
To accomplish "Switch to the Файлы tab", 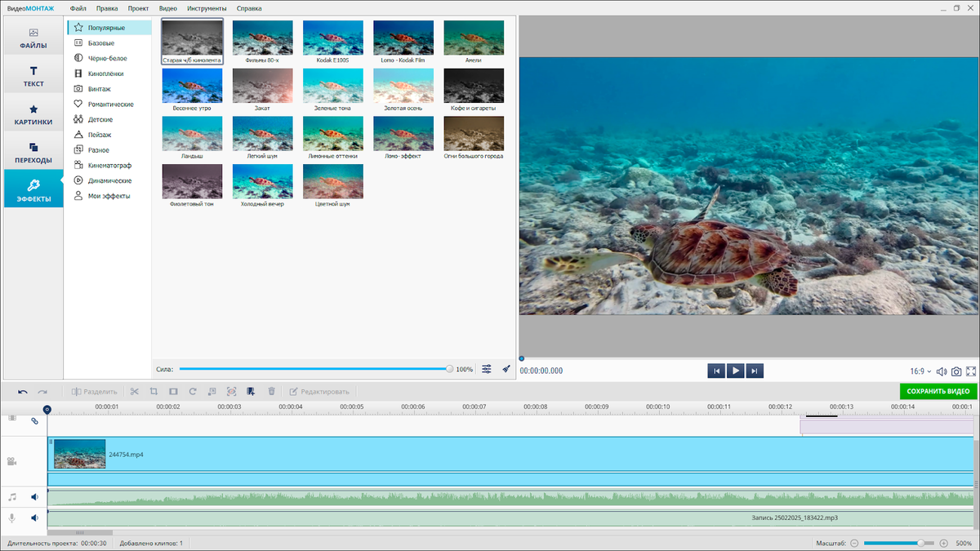I will click(33, 38).
